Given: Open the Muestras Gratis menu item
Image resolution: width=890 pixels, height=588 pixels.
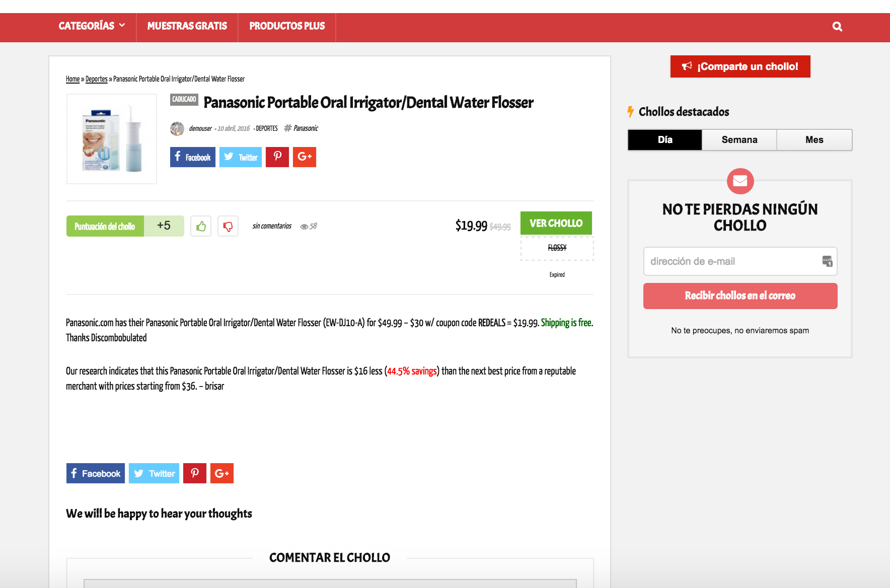Looking at the screenshot, I should click(187, 26).
